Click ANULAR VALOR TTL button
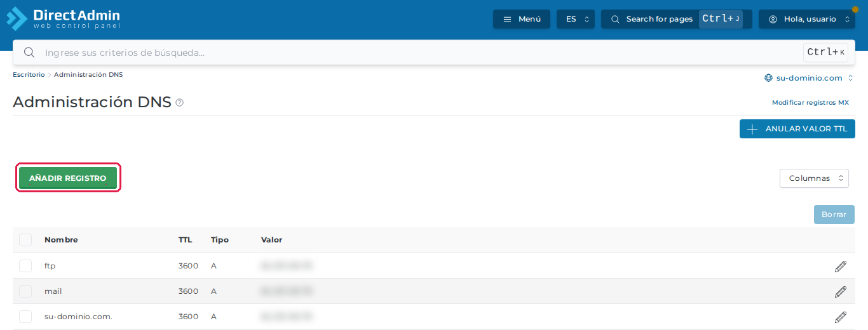 [797, 129]
